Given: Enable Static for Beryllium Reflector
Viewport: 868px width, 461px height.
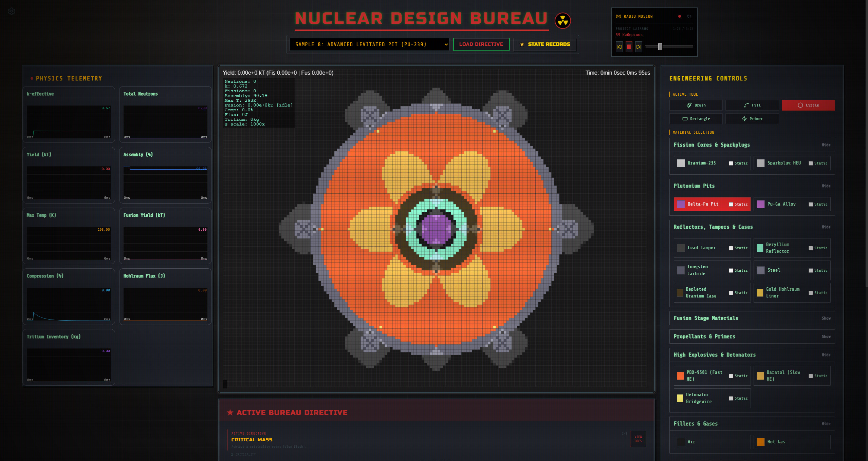Looking at the screenshot, I should pyautogui.click(x=811, y=248).
